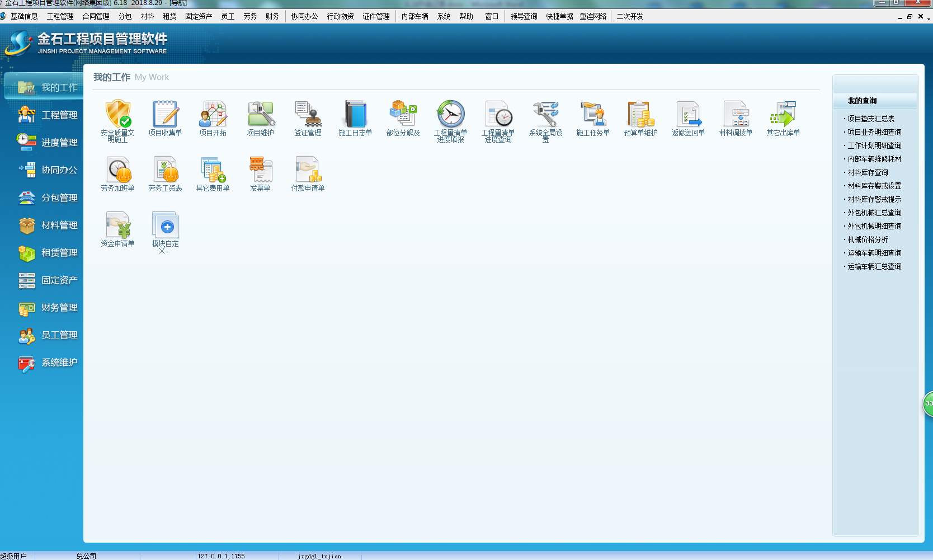Click the green 33 badge at right edge
This screenshot has width=933, height=560.
(x=928, y=403)
